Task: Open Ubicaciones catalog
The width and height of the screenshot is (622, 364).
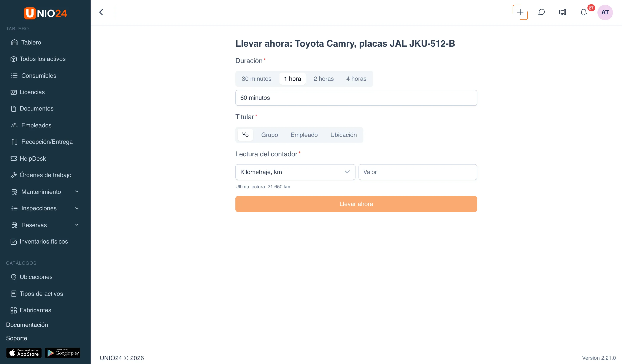Action: click(31, 277)
